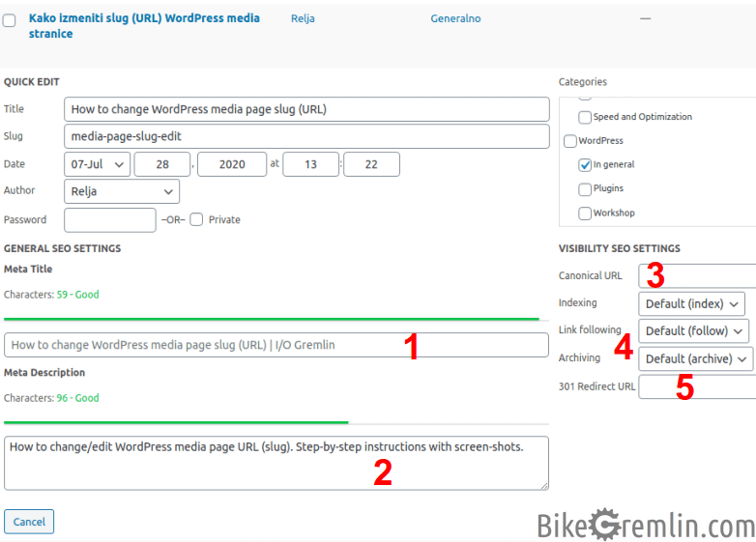Viewport: 756px width, 542px height.
Task: Click into the Password input field
Action: (110, 220)
